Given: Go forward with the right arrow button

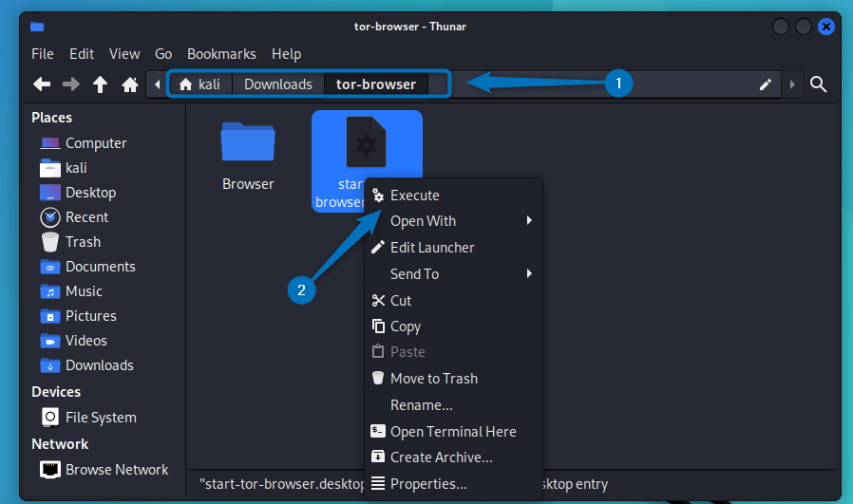Looking at the screenshot, I should click(70, 84).
